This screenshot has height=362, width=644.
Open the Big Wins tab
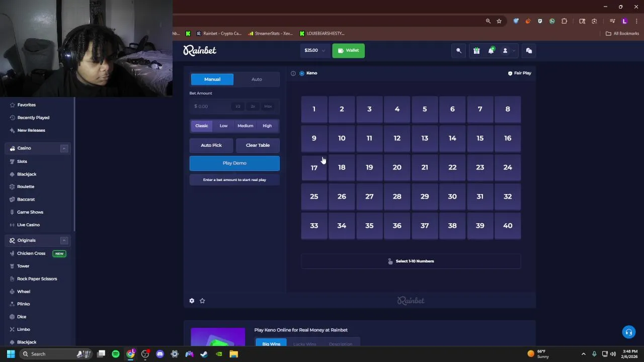click(x=271, y=344)
